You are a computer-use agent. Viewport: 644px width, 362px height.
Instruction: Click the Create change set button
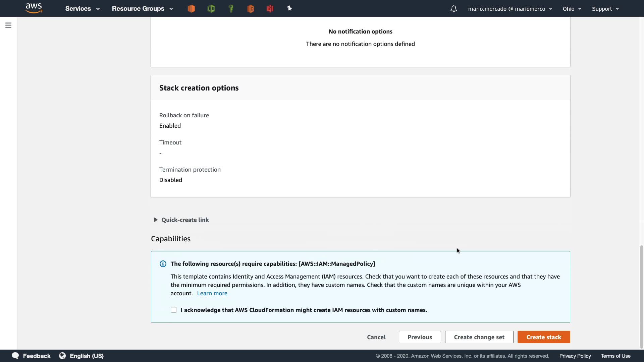pyautogui.click(x=479, y=337)
